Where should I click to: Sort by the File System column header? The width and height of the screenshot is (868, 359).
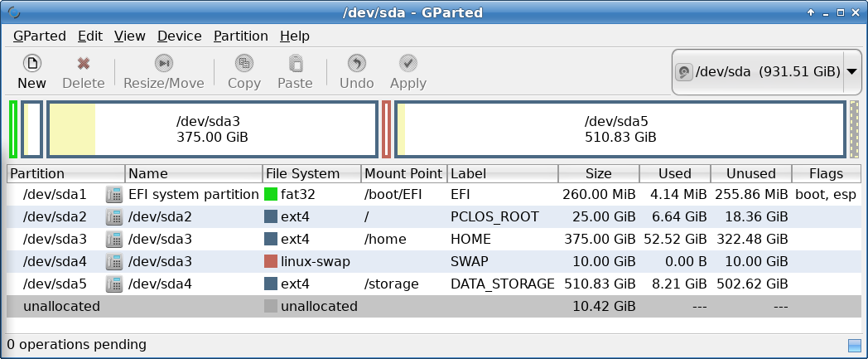point(311,173)
